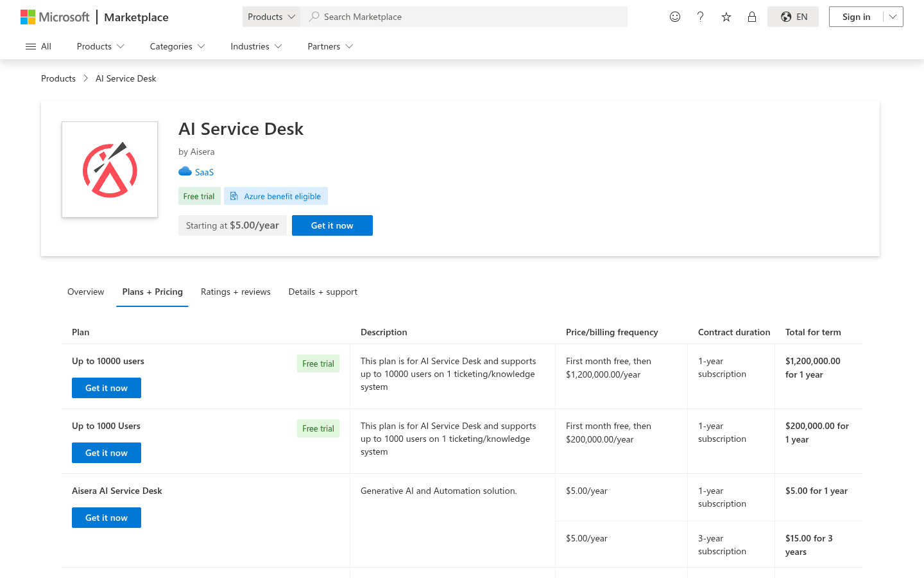
Task: Click 'Generative AI and Automation solution.' description
Action: pos(439,491)
